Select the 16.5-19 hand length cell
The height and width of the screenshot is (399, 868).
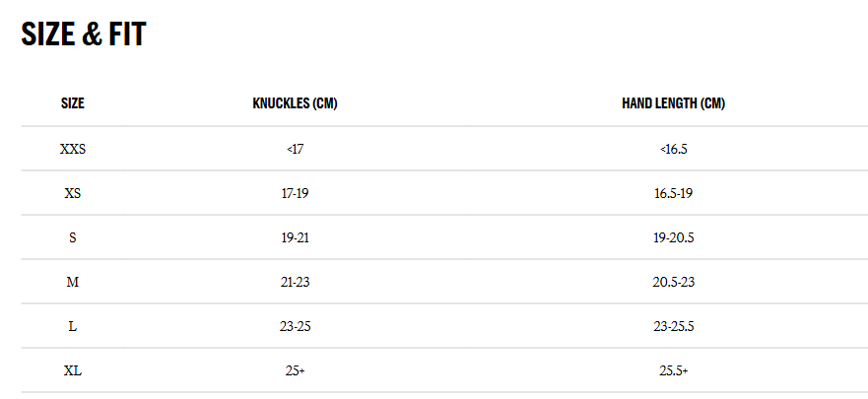click(673, 193)
